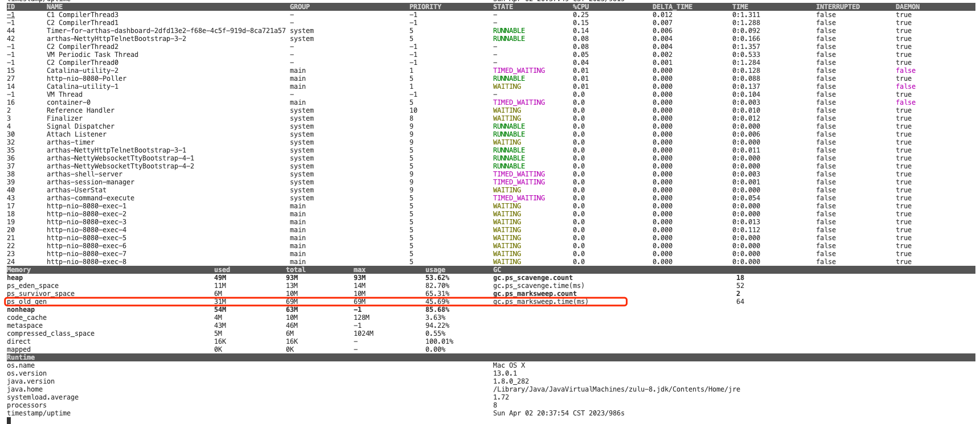Click the Runtime section header

coord(20,357)
